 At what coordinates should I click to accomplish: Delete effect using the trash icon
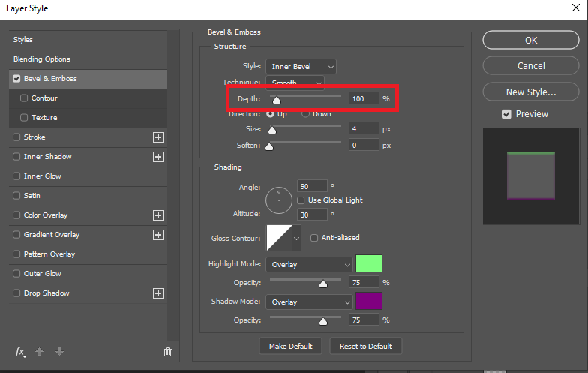(x=168, y=352)
